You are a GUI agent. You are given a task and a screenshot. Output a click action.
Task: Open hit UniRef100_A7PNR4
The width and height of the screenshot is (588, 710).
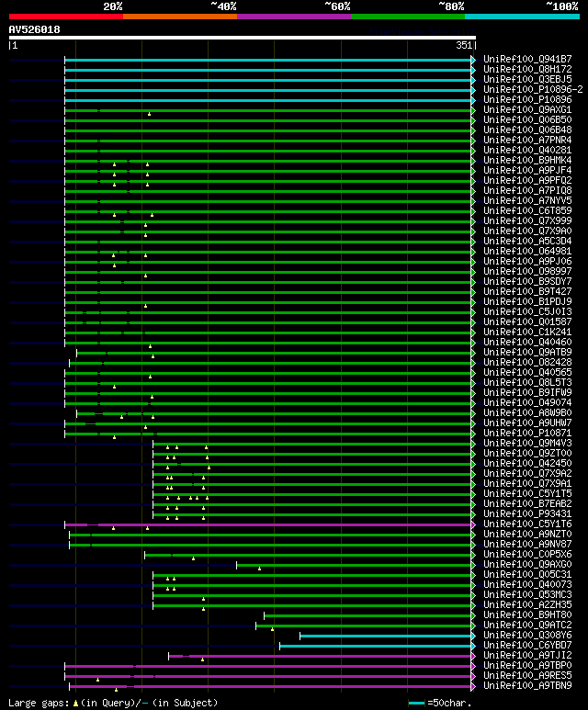pos(527,140)
